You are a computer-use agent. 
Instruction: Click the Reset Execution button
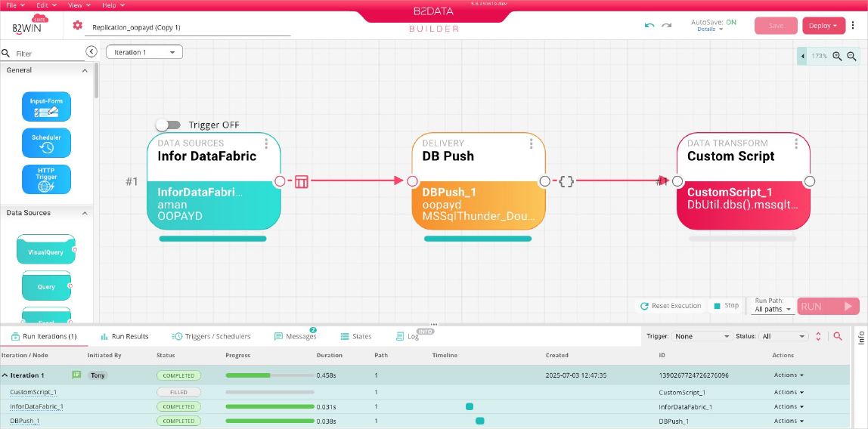[x=671, y=306]
